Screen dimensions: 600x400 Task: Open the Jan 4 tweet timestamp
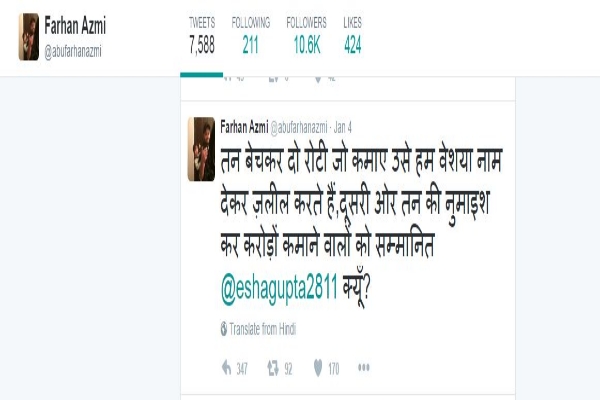coord(342,127)
